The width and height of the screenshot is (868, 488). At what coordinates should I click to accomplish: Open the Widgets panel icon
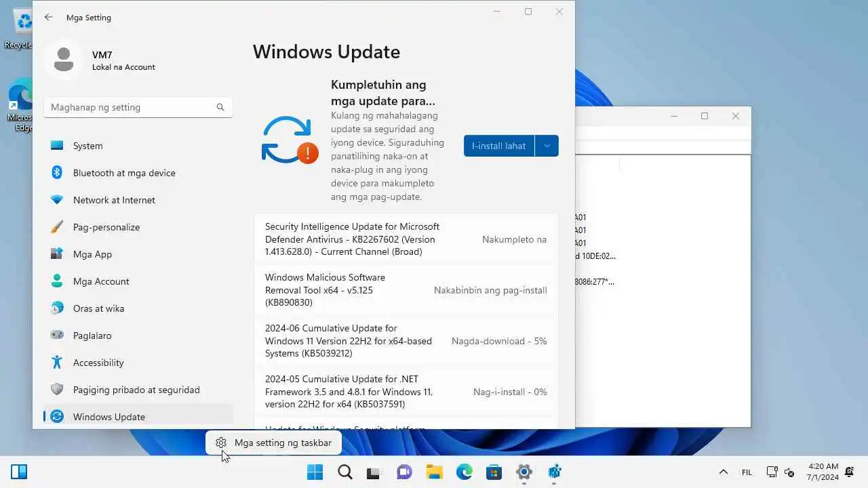(19, 472)
